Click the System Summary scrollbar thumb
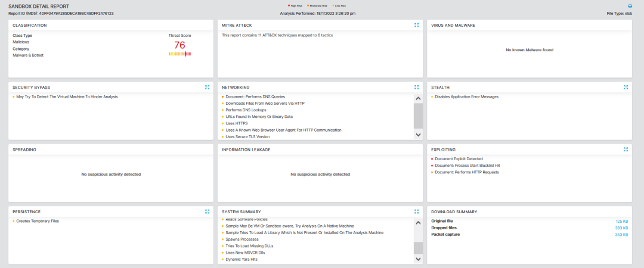This screenshot has width=644, height=268. tap(418, 247)
